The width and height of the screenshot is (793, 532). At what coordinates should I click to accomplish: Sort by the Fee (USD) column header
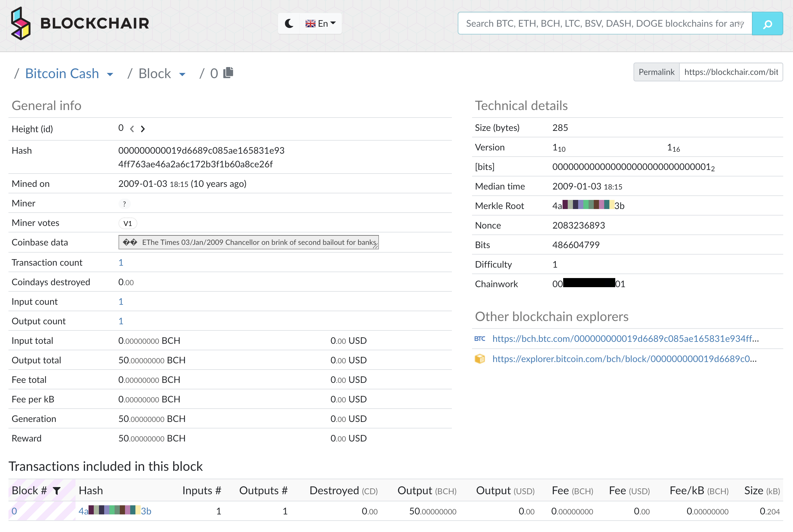tap(629, 491)
